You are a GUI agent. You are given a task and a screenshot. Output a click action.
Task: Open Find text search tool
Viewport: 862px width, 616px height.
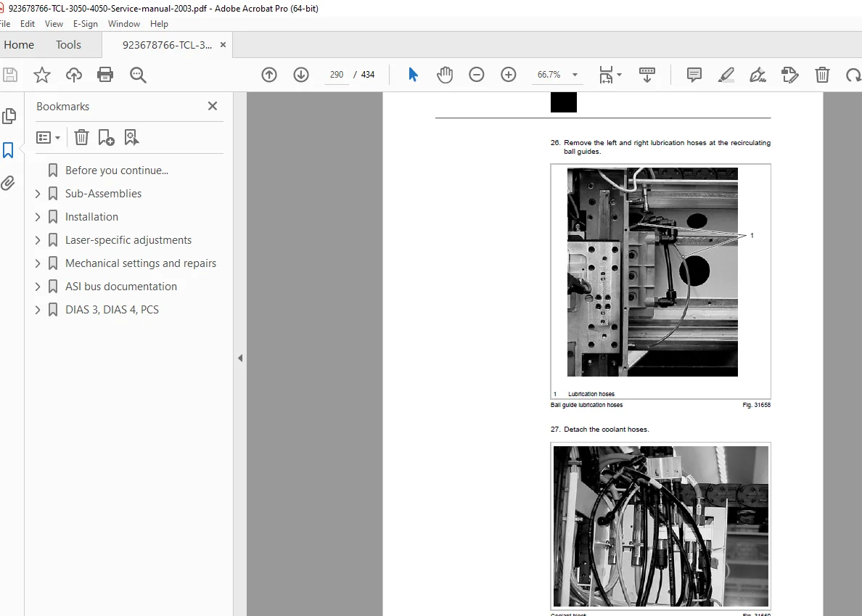pos(138,75)
